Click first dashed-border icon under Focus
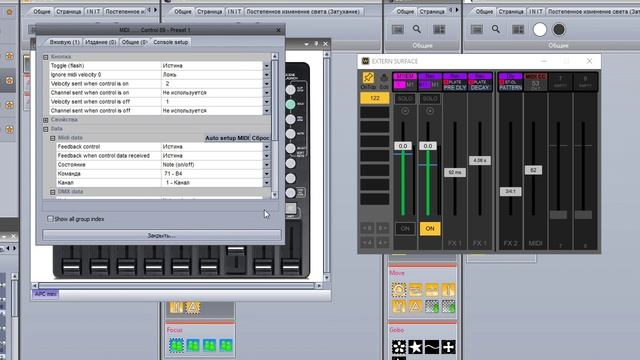The width and height of the screenshot is (640, 360). (176, 345)
